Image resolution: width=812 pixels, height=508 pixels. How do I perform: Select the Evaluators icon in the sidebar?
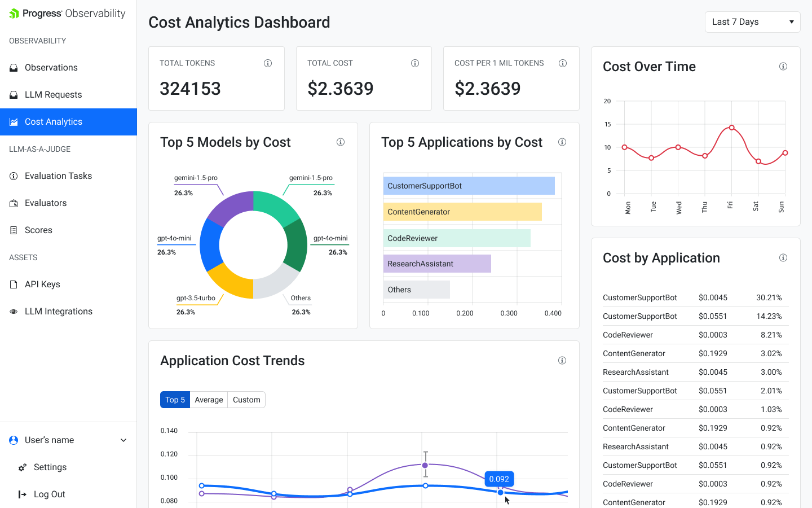pos(14,203)
